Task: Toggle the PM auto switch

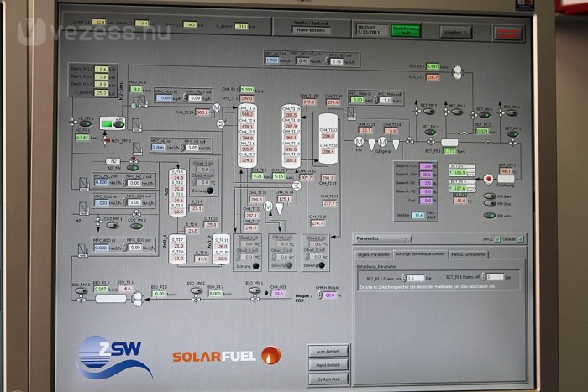Action: [489, 215]
